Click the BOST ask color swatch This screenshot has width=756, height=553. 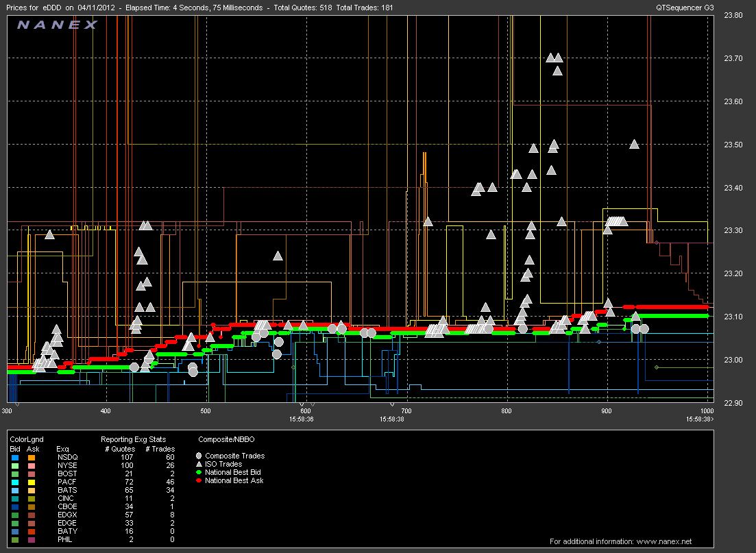[32, 474]
